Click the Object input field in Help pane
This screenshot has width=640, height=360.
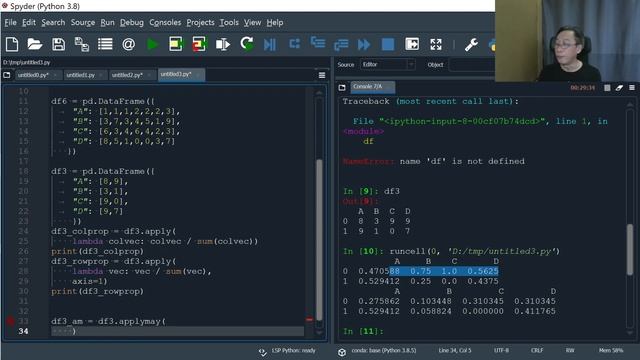click(472, 64)
